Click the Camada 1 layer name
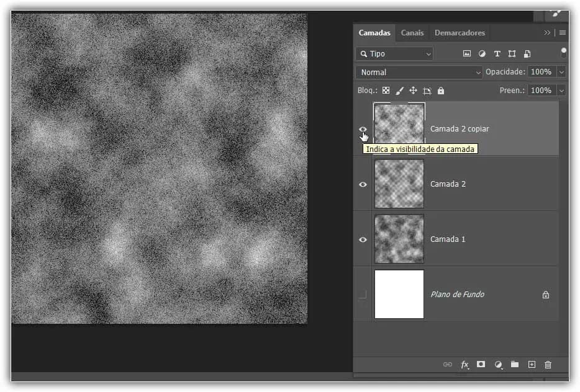 tap(448, 239)
